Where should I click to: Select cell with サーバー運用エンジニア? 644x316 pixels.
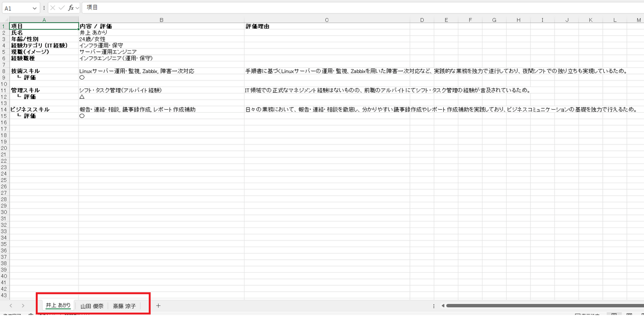pos(161,52)
